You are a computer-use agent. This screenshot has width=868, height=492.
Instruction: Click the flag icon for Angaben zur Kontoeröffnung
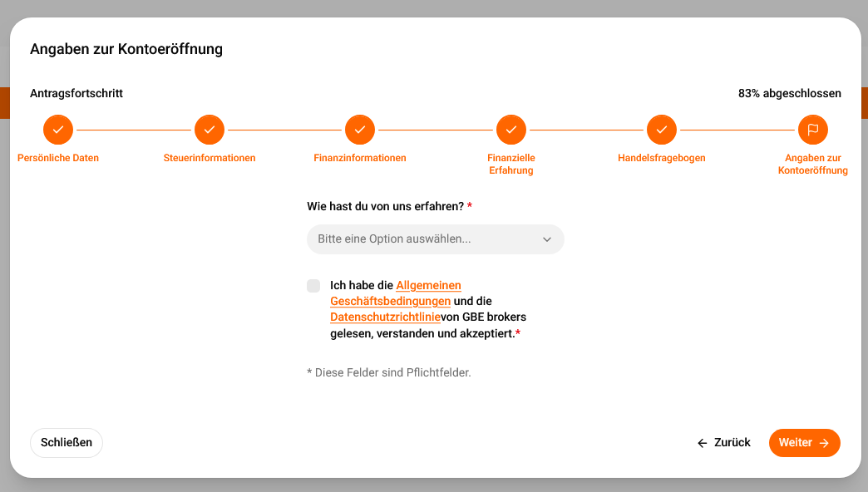click(x=812, y=130)
